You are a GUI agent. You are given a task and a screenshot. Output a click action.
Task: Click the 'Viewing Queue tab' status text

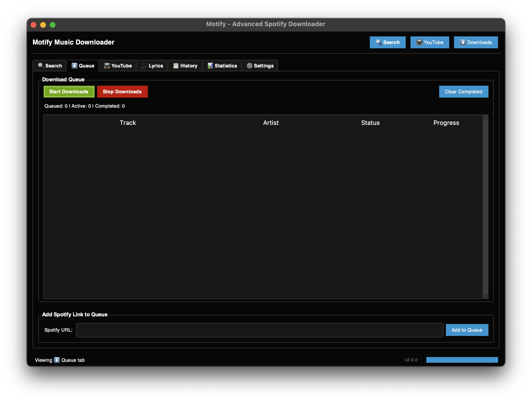click(60, 360)
